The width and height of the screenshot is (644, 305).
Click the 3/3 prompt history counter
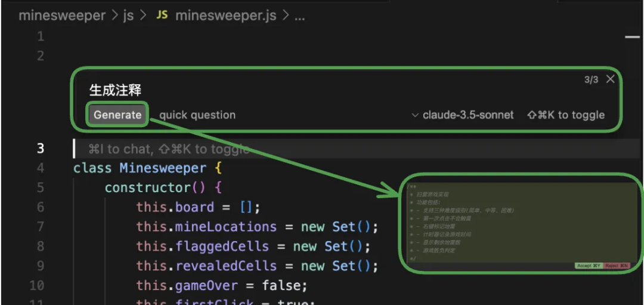591,80
